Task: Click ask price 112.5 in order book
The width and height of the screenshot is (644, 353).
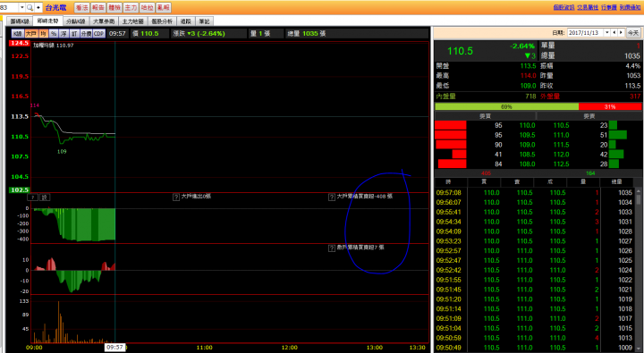Action: pos(561,164)
